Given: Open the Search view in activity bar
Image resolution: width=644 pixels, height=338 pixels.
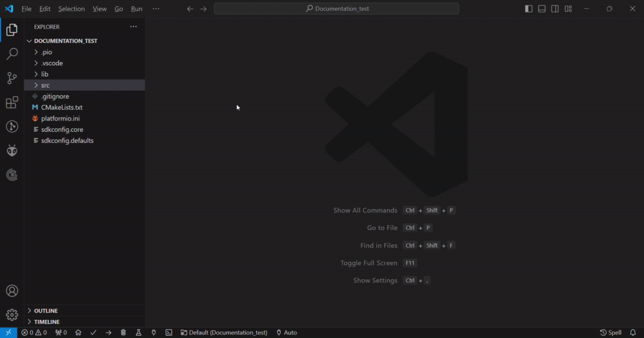Looking at the screenshot, I should (x=12, y=54).
